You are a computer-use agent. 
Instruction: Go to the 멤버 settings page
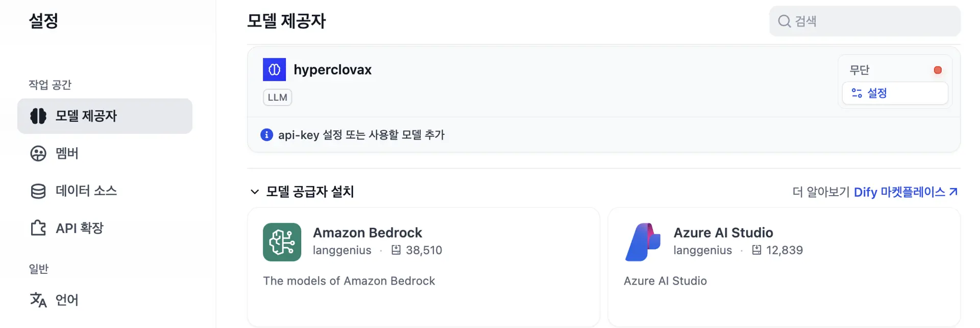(x=67, y=153)
